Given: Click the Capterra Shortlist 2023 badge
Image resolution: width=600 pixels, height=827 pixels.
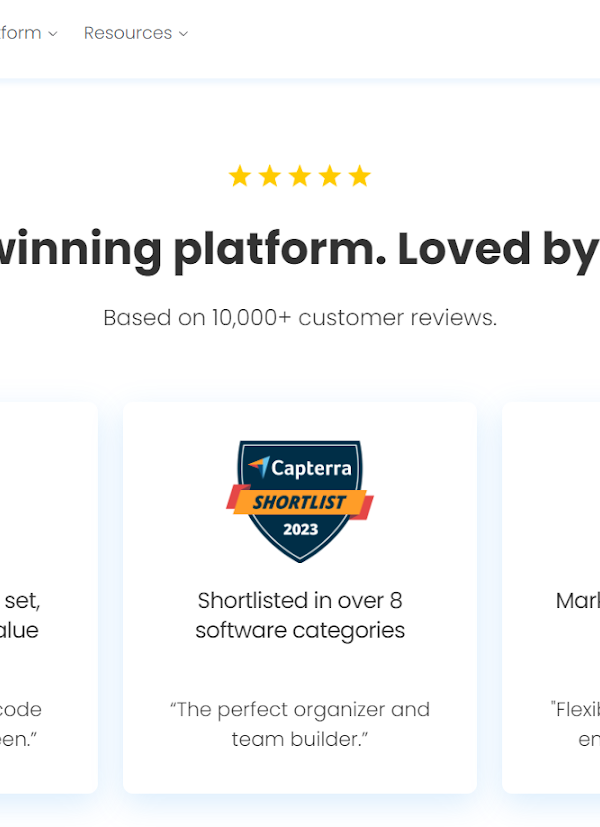Looking at the screenshot, I should [300, 502].
